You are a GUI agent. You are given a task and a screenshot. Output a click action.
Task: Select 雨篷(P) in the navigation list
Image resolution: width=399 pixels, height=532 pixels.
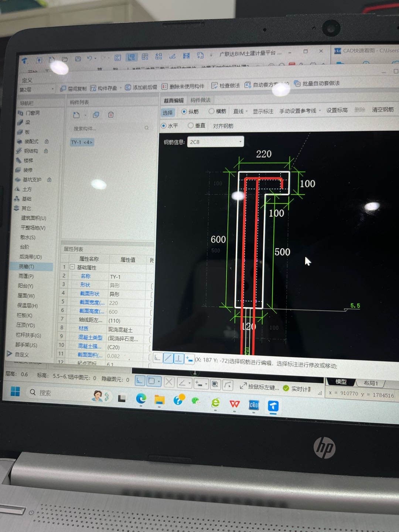tap(26, 276)
